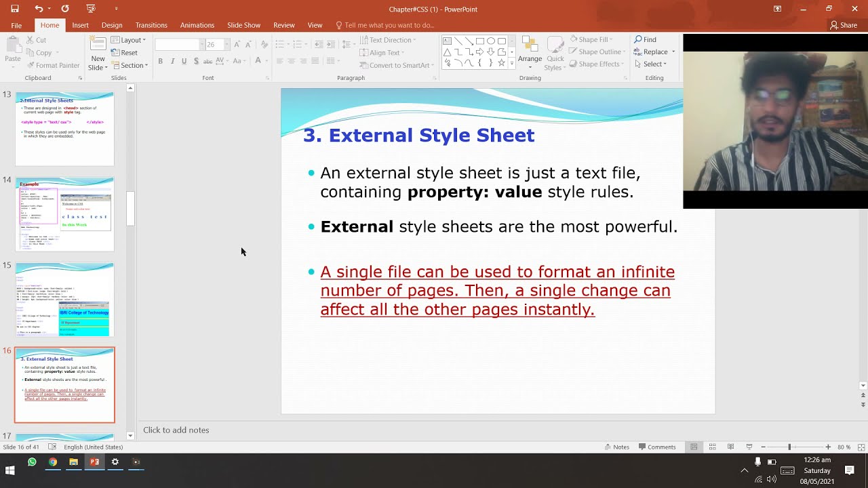The width and height of the screenshot is (868, 488).
Task: Toggle text Shadow formatting
Action: (196, 61)
